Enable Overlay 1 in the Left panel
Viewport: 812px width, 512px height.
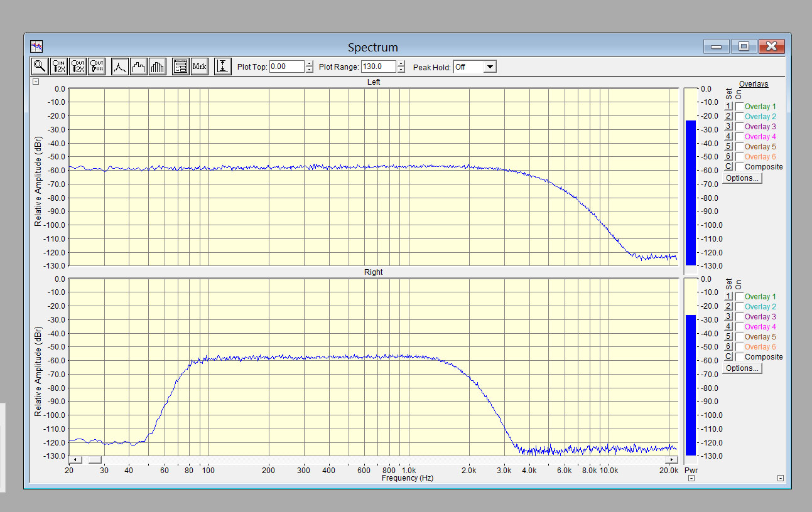pos(739,107)
